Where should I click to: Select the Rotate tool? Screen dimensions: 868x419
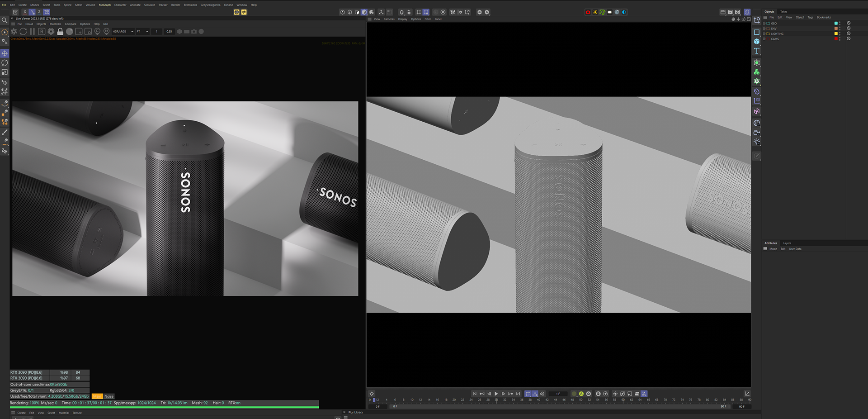(x=5, y=63)
